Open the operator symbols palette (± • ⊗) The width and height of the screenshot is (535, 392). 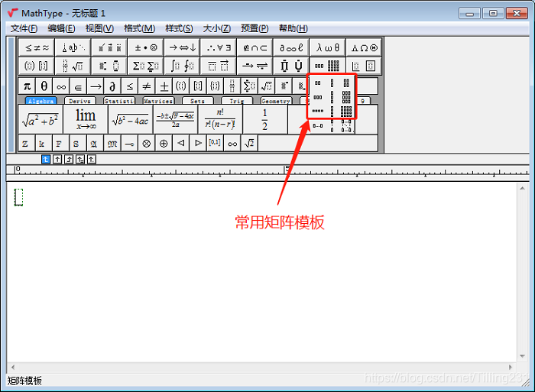[x=146, y=48]
